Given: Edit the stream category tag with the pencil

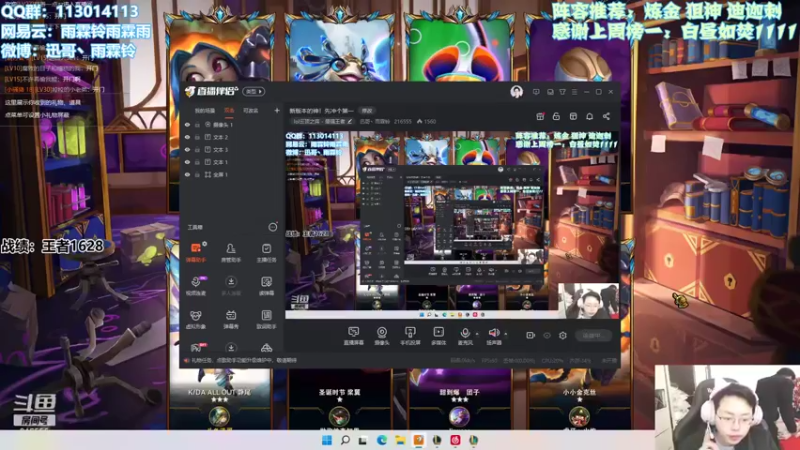Looking at the screenshot, I should [350, 121].
